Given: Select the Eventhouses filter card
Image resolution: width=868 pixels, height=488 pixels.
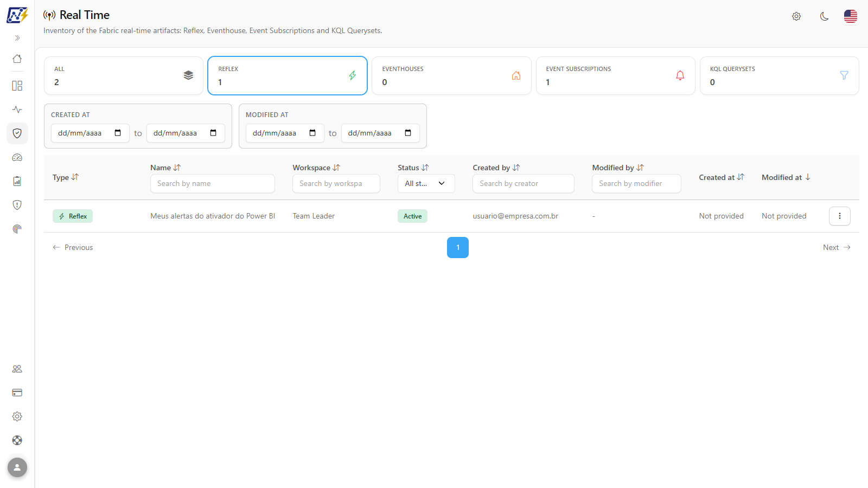Looking at the screenshot, I should point(451,76).
